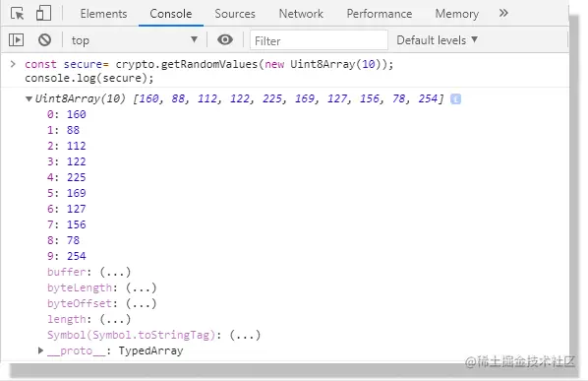Show more DevTools tabs via double chevron
This screenshot has height=381, width=588.
tap(503, 13)
